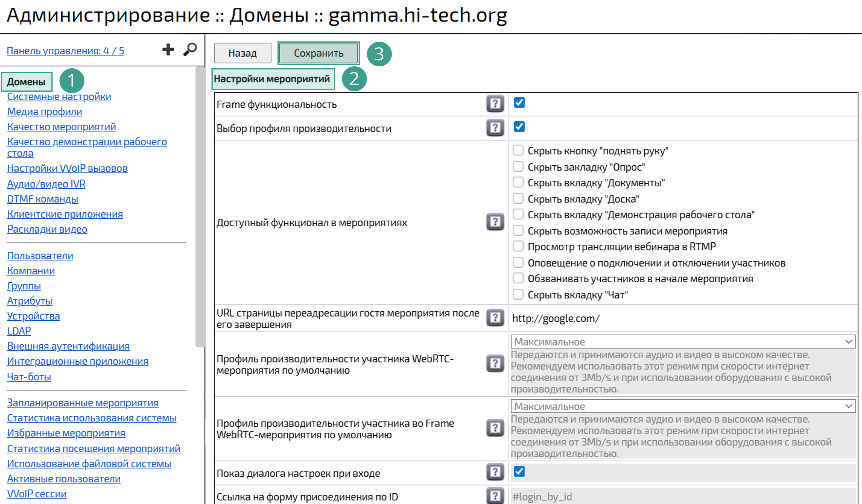Enable Скрыть вкладку "Чат" checkbox
862x504 pixels.
pyautogui.click(x=518, y=295)
